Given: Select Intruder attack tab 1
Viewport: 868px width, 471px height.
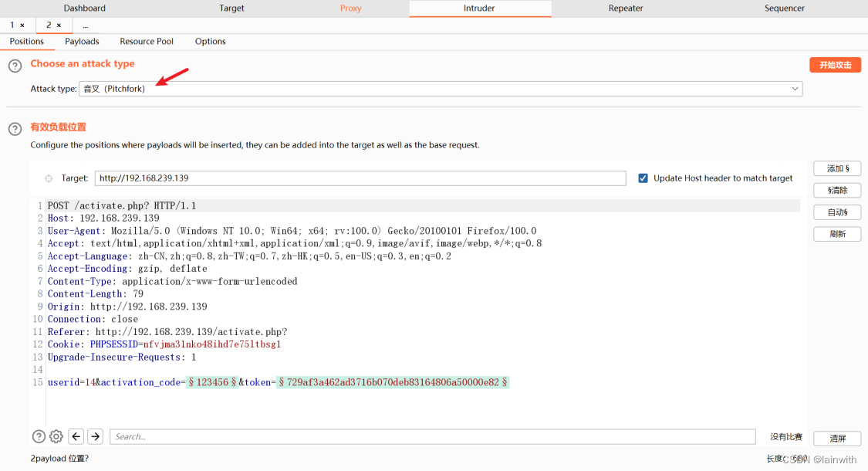Looking at the screenshot, I should (x=12, y=25).
